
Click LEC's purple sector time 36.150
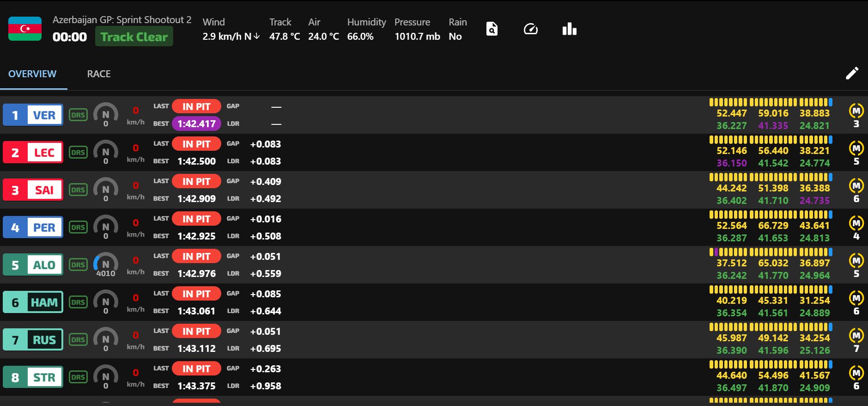[x=732, y=163]
